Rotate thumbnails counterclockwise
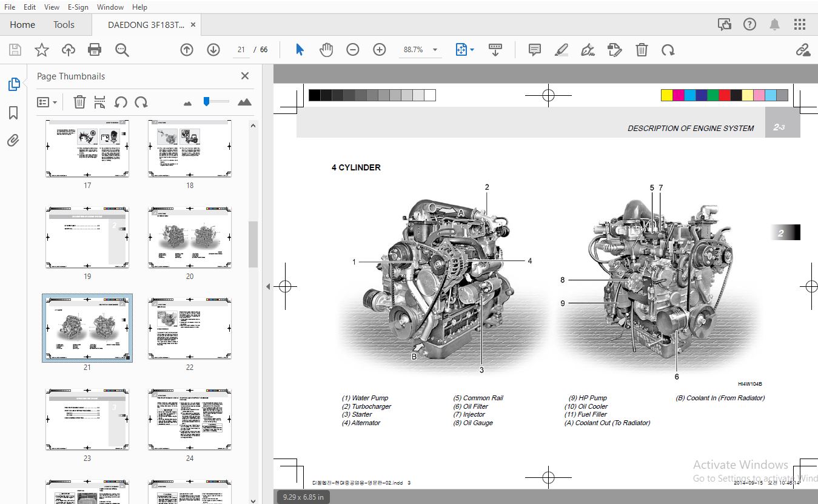The height and width of the screenshot is (504, 818). pyautogui.click(x=121, y=102)
